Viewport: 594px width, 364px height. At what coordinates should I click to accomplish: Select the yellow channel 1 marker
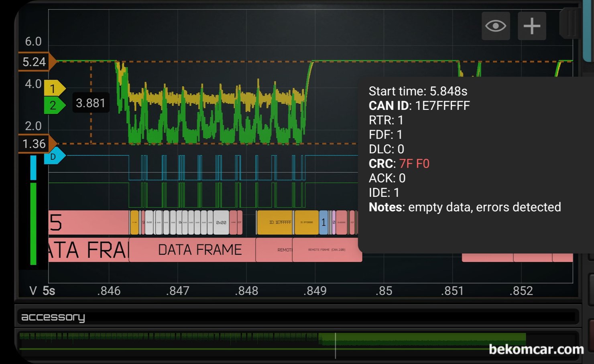[x=53, y=88]
